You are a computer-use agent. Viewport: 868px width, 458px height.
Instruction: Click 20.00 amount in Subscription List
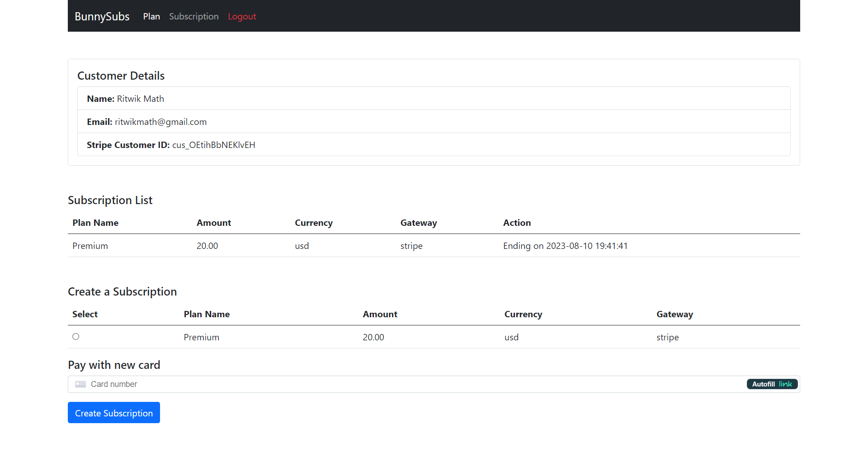pos(207,246)
